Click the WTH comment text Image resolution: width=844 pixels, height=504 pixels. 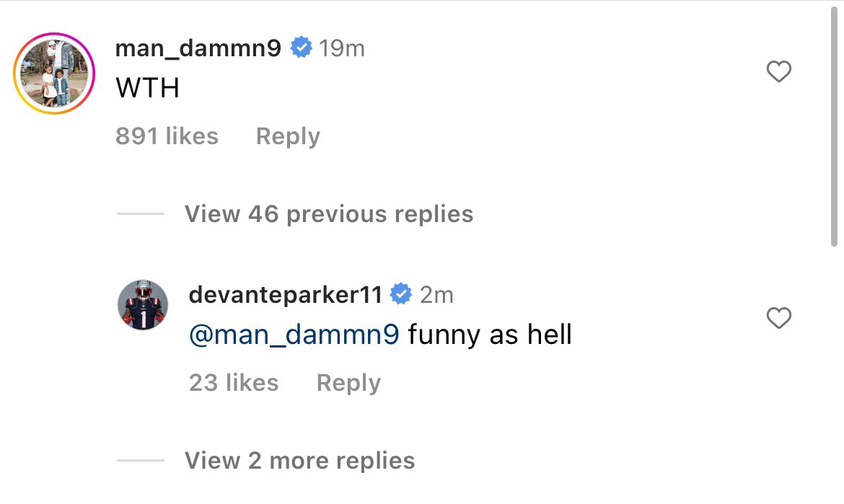[147, 89]
